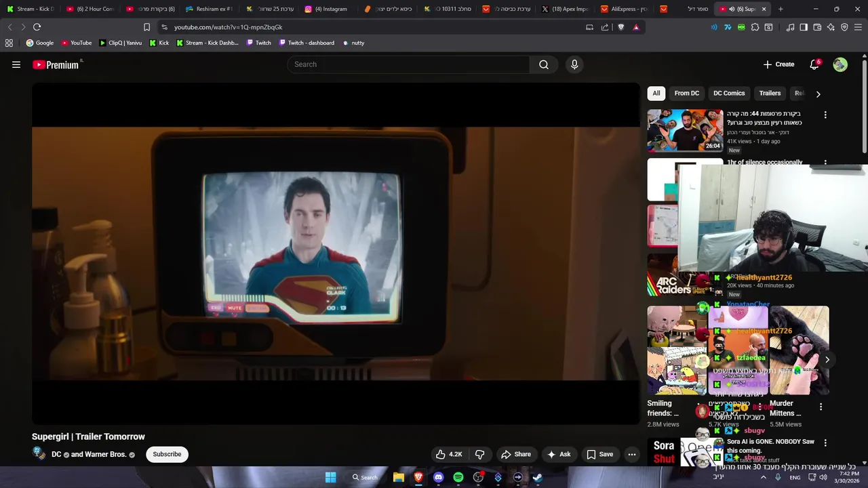Image resolution: width=868 pixels, height=488 pixels.
Task: Switch to the AliExpress browser tab
Action: pos(625,9)
